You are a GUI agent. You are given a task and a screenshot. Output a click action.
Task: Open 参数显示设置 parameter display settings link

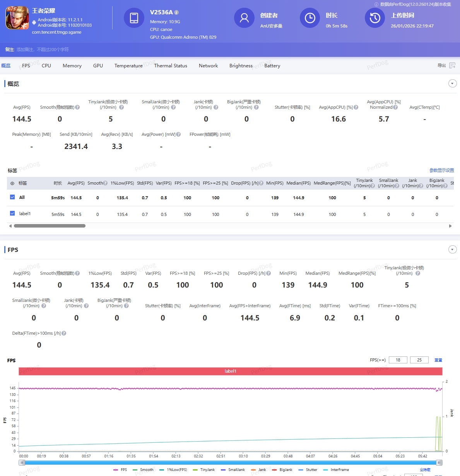point(442,170)
